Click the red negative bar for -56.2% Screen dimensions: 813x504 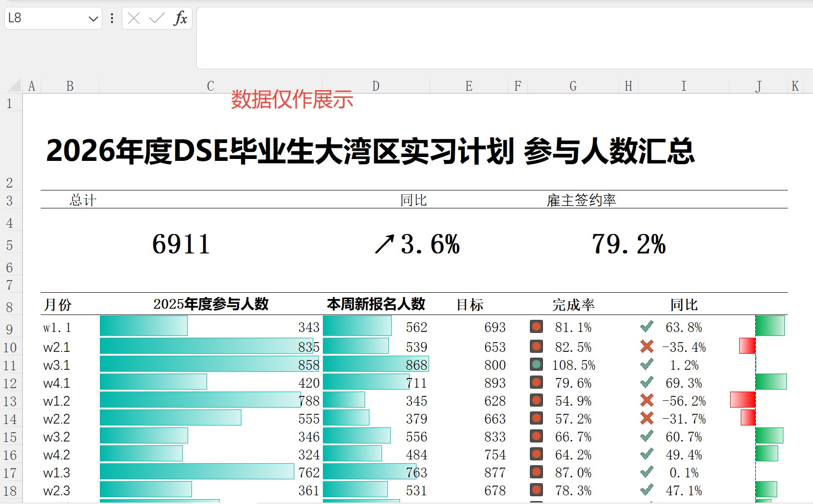click(743, 400)
